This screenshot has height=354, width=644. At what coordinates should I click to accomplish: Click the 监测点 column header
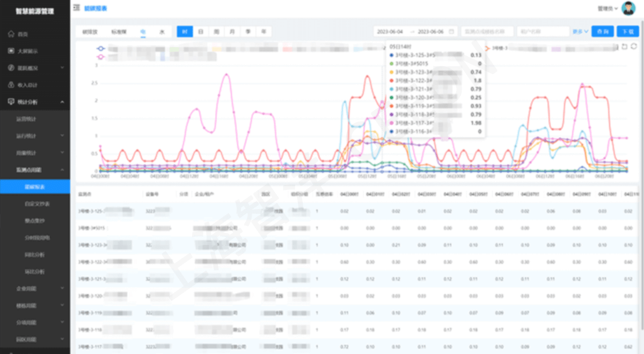point(85,194)
